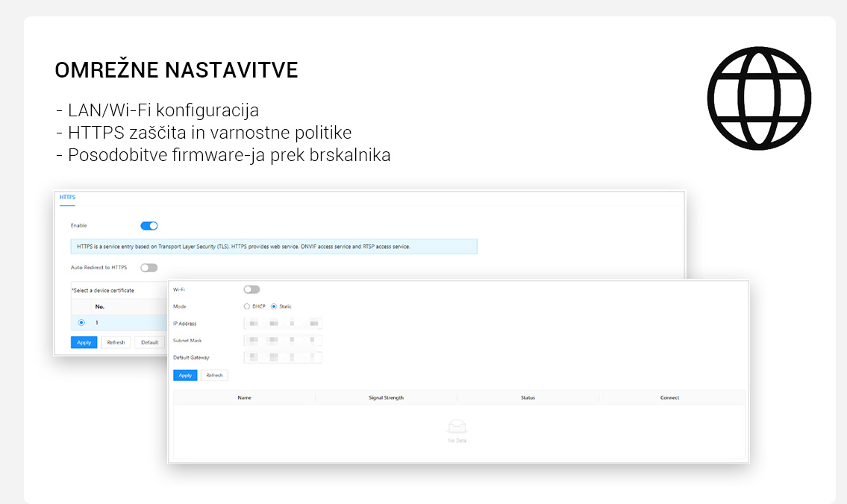This screenshot has height=504, width=847.
Task: Click the Connect column header
Action: (669, 398)
